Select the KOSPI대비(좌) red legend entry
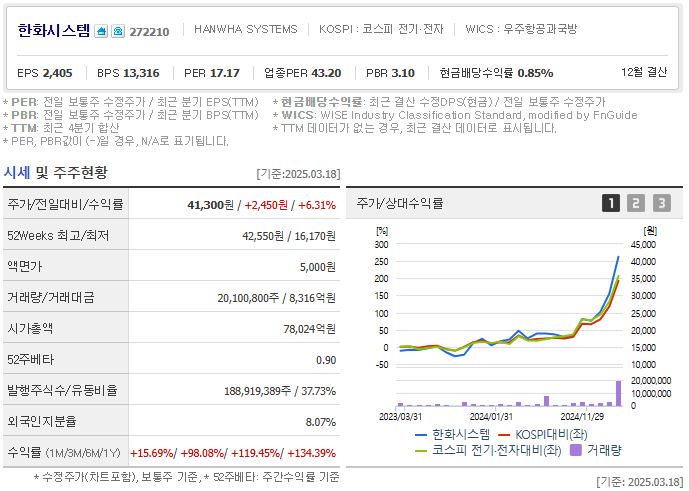Screen dimensions: 689x491 tap(543, 435)
